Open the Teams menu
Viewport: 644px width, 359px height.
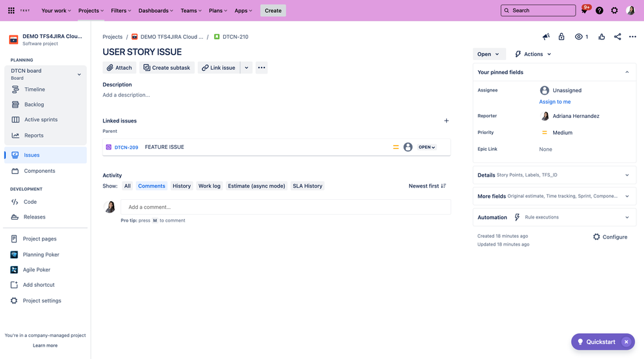(191, 11)
